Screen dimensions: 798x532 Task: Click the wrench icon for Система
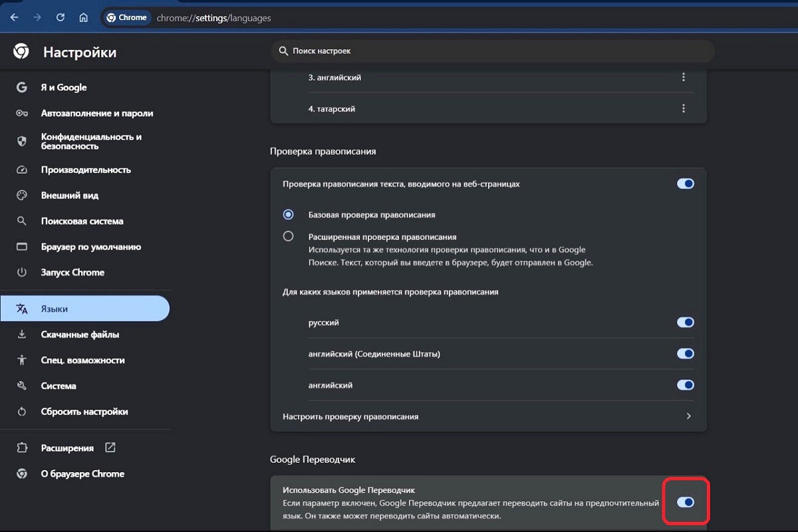[22, 386]
